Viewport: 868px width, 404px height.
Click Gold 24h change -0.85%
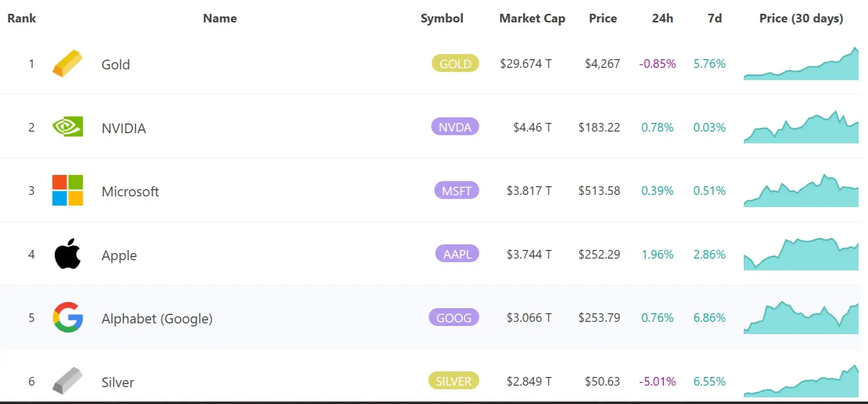pos(657,64)
